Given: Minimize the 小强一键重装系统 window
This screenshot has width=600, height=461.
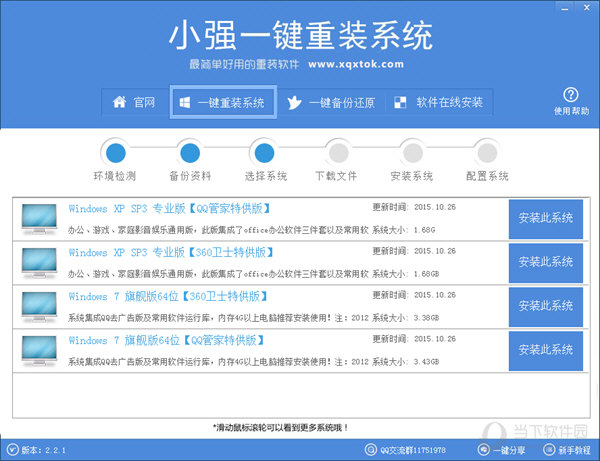Looking at the screenshot, I should (565, 8).
